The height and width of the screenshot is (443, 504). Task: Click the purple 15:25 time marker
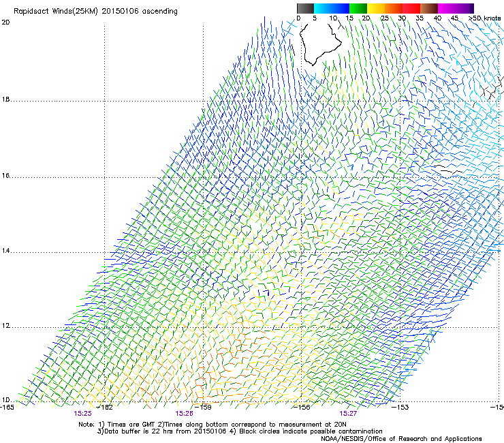[82, 414]
